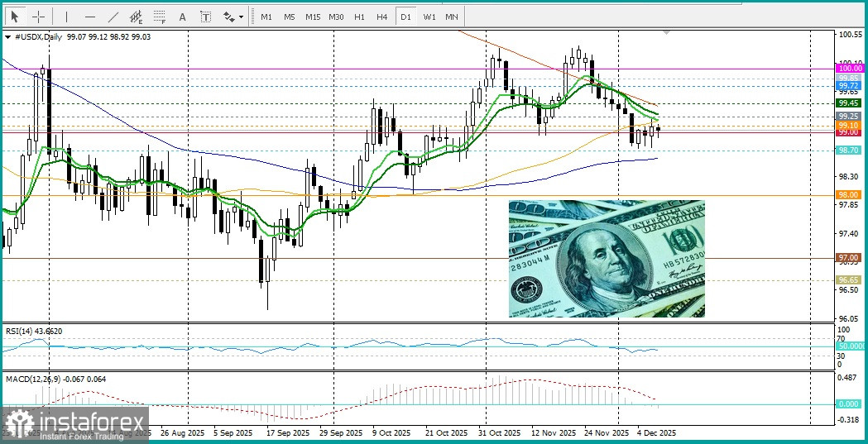Click the 96.05 price scale value
The width and height of the screenshot is (868, 444).
(849, 319)
